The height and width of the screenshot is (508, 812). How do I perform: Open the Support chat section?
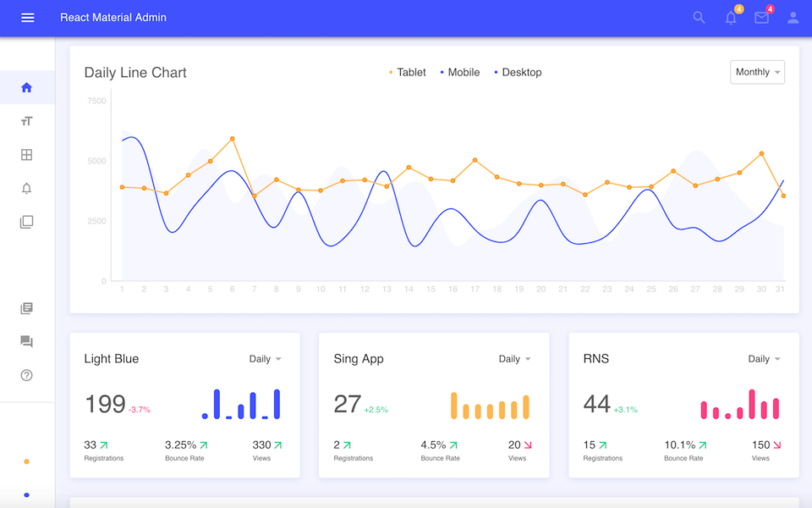(x=26, y=341)
